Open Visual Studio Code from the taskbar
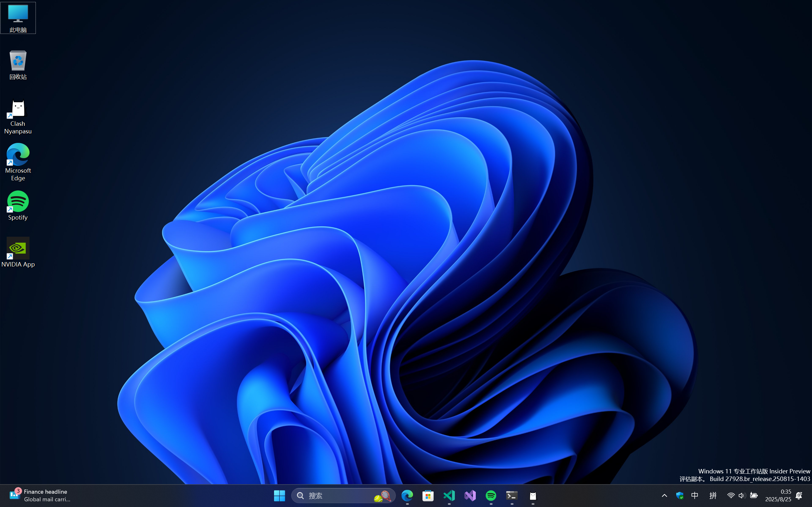This screenshot has width=812, height=507. 449,495
